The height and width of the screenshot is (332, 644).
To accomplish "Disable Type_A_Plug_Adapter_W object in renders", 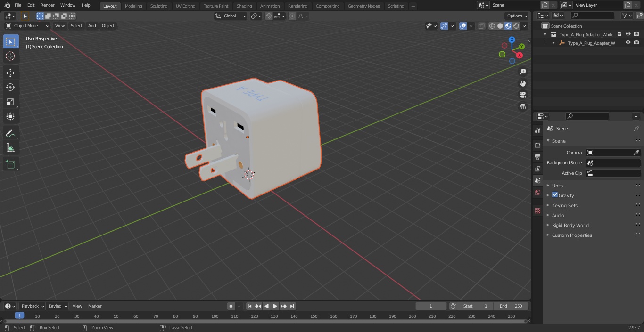I will pos(636,43).
